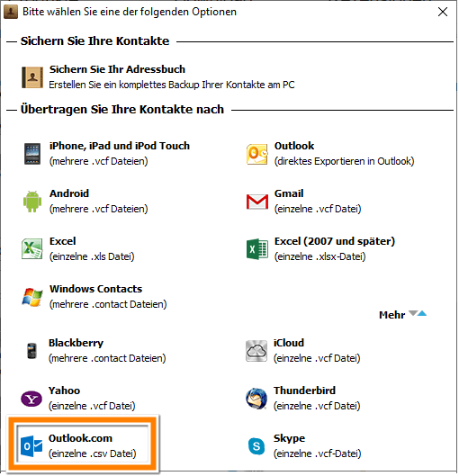The width and height of the screenshot is (459, 476).
Task: Choose the Skype icon
Action: [256, 446]
